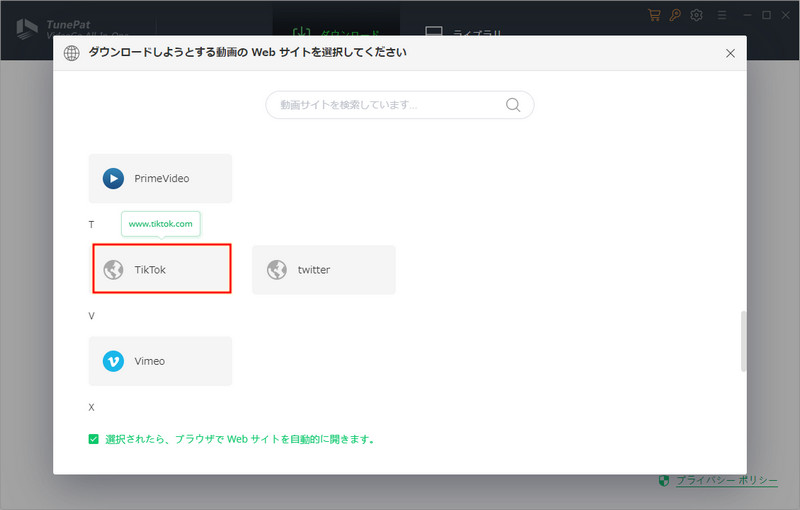The image size is (800, 510).
Task: Click the privacy shield icon
Action: point(663,480)
